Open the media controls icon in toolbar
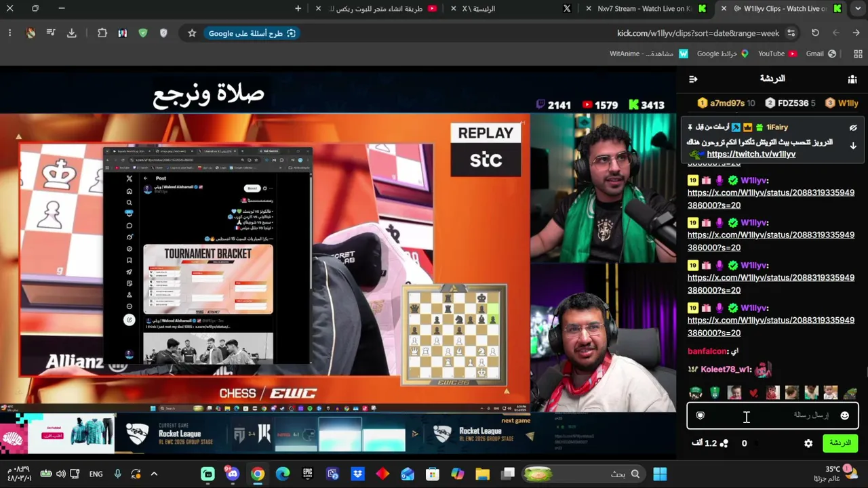 pyautogui.click(x=51, y=33)
